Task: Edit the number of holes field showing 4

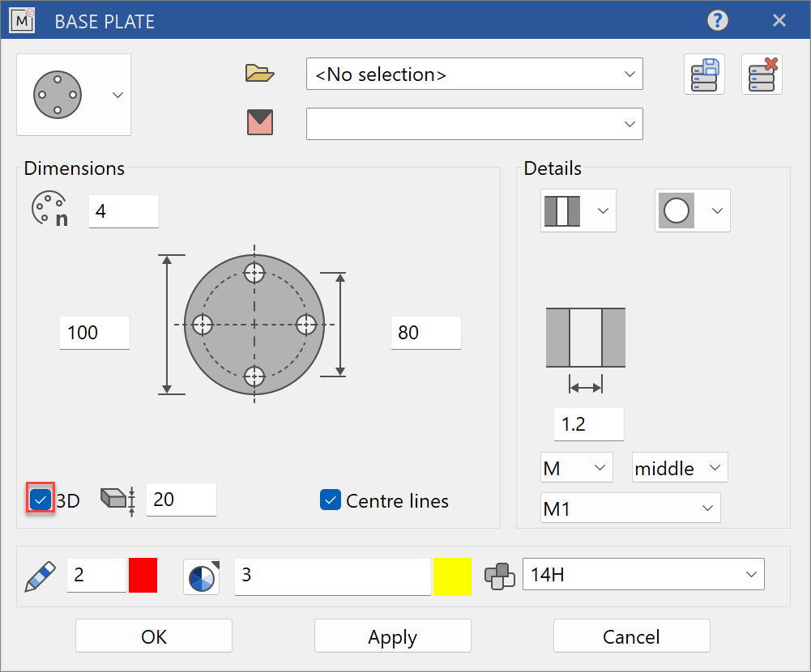Action: pyautogui.click(x=124, y=211)
